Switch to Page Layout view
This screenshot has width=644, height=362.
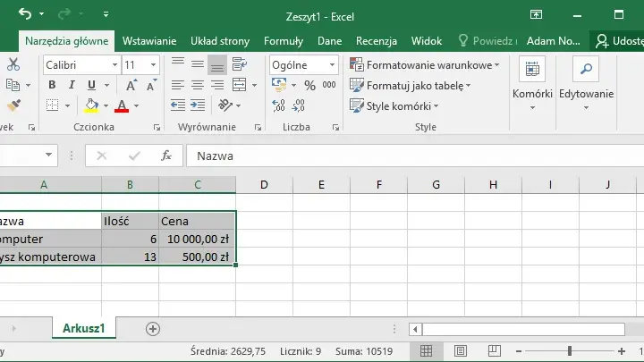tap(461, 351)
